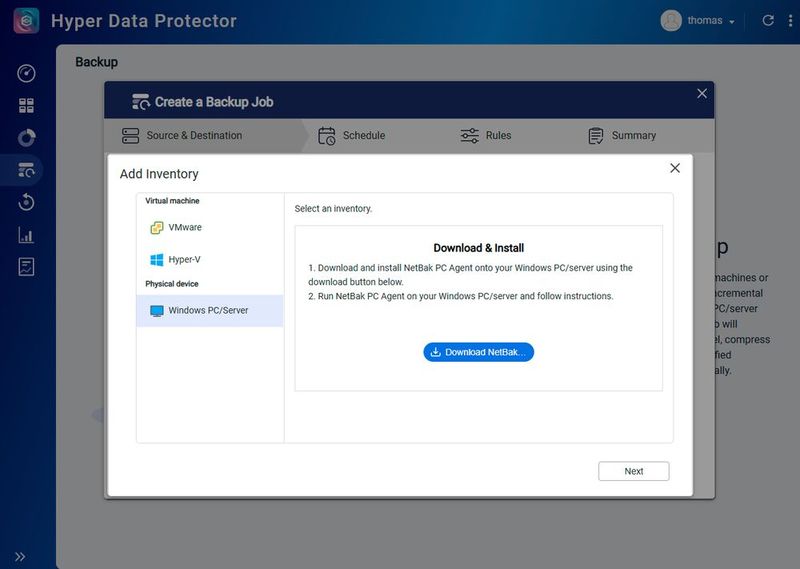Open the three-dot more options menu

coord(790,20)
